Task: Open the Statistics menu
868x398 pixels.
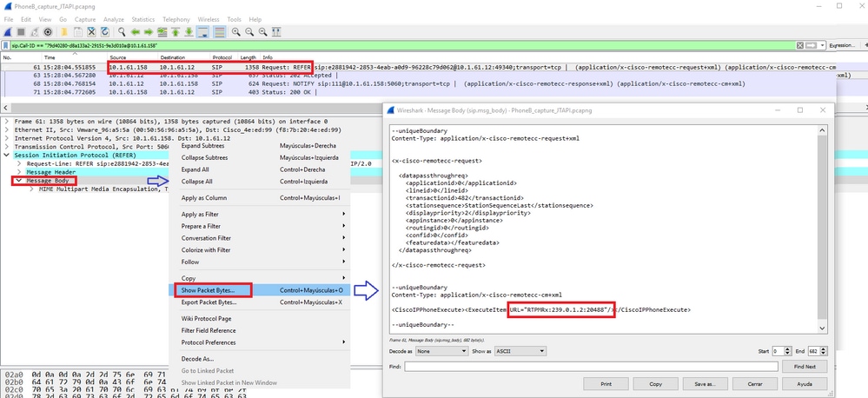Action: point(142,19)
